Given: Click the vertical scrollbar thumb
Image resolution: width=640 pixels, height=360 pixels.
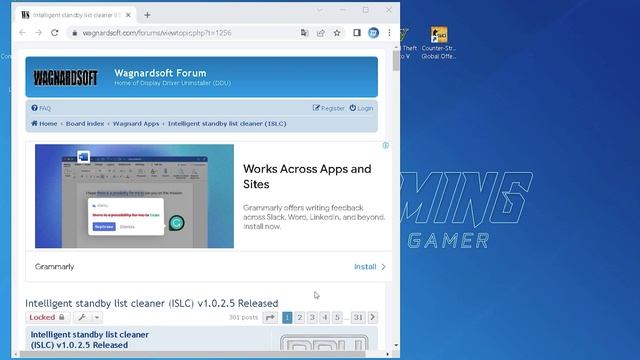Looking at the screenshot, I should coord(396,60).
